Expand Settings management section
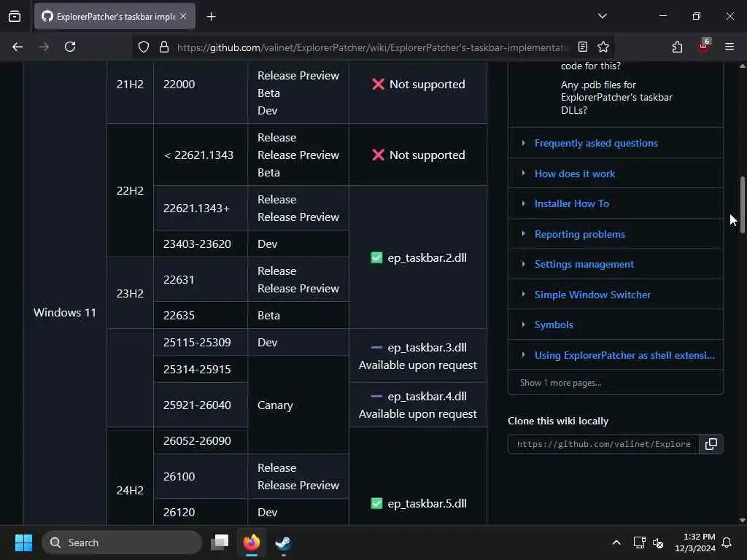 (523, 264)
